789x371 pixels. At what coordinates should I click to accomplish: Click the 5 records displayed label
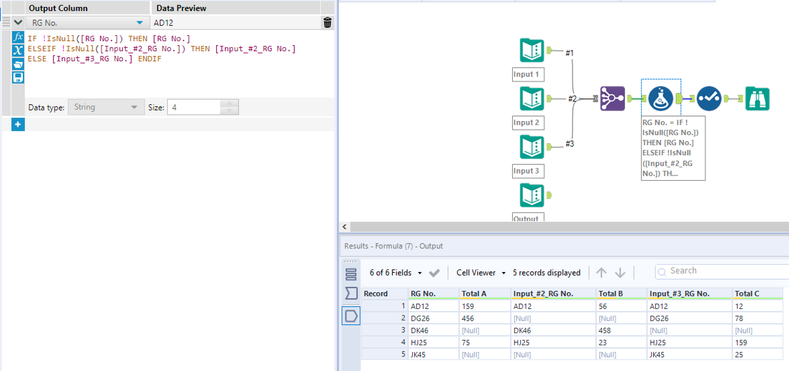tap(546, 272)
